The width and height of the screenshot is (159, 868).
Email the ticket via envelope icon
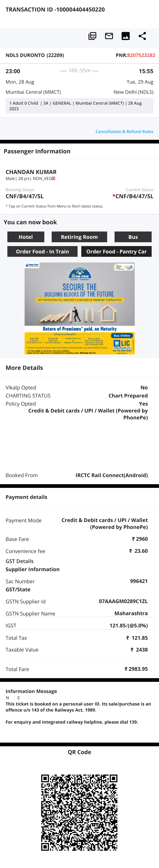[109, 36]
